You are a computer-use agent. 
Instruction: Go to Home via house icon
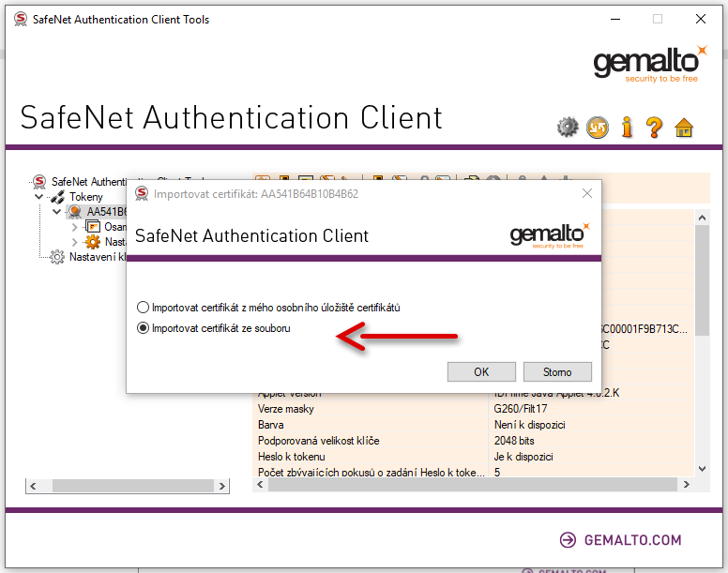684,128
